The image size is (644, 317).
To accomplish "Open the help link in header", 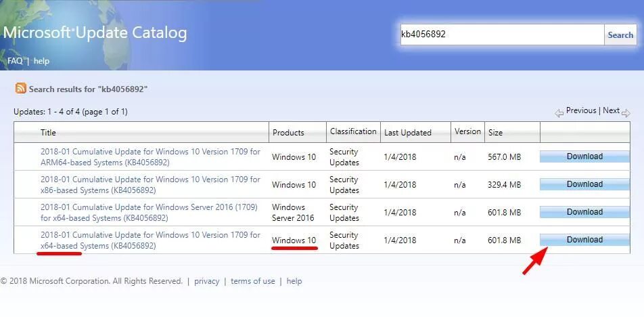I will 41,61.
